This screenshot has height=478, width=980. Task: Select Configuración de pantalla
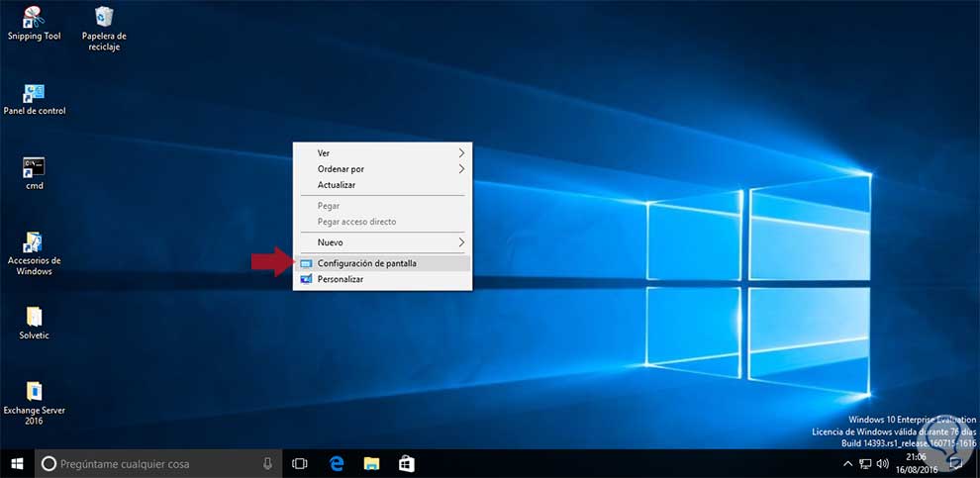382,263
